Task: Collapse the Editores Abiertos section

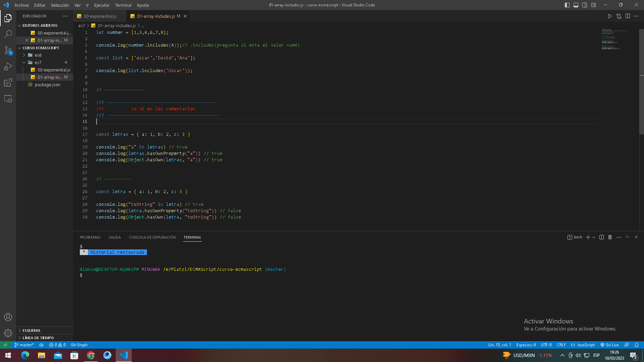Action: point(45,25)
